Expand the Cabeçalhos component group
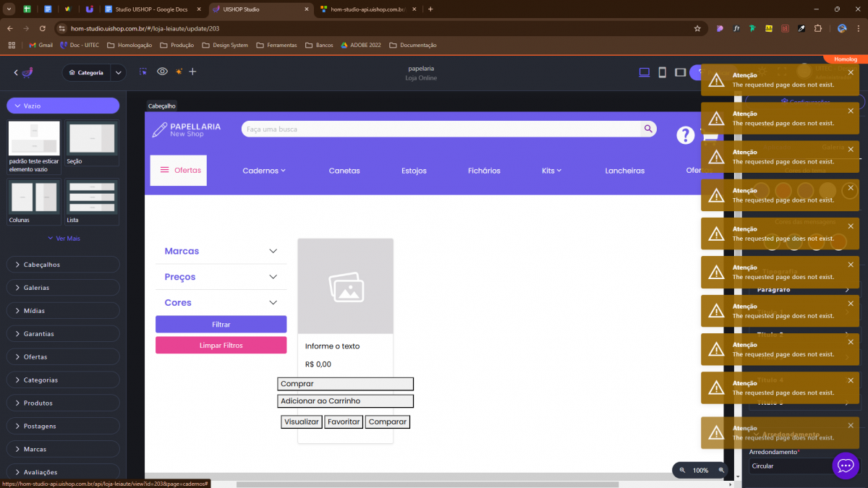Screen dimensions: 868x488 63,265
